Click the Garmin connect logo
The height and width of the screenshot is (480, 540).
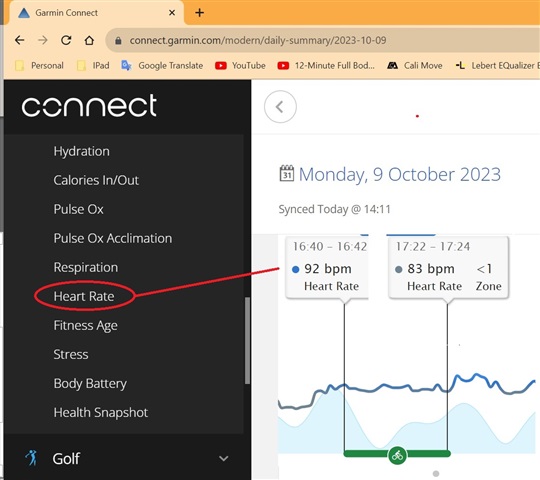tap(89, 105)
